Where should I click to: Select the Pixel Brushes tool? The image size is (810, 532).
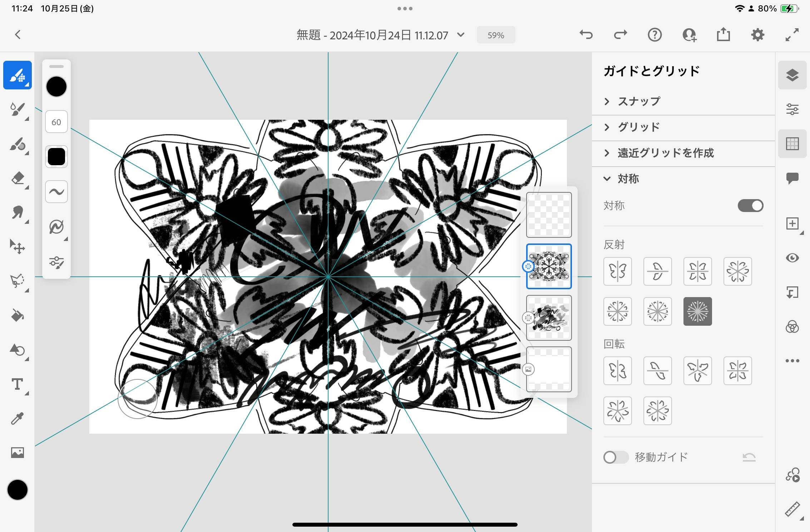[x=18, y=75]
